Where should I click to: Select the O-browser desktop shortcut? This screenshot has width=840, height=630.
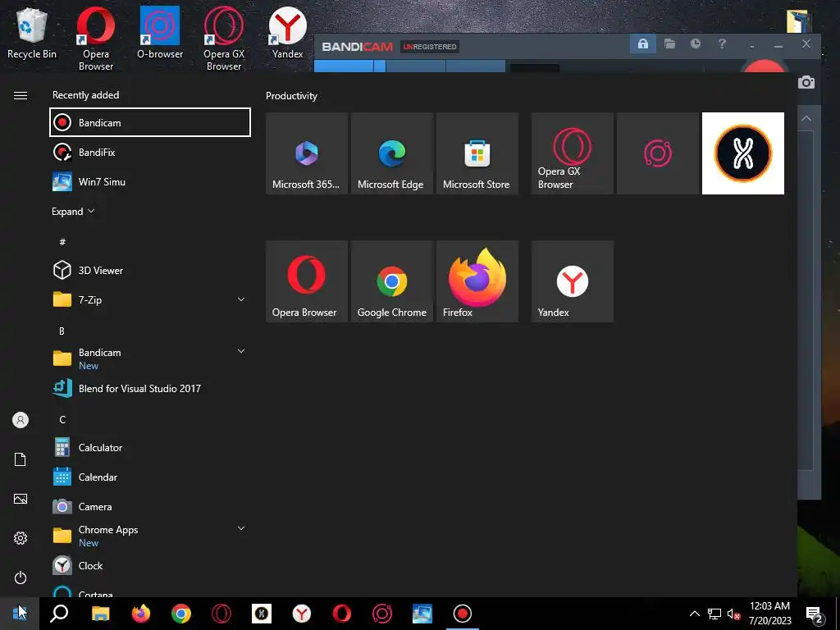(160, 33)
